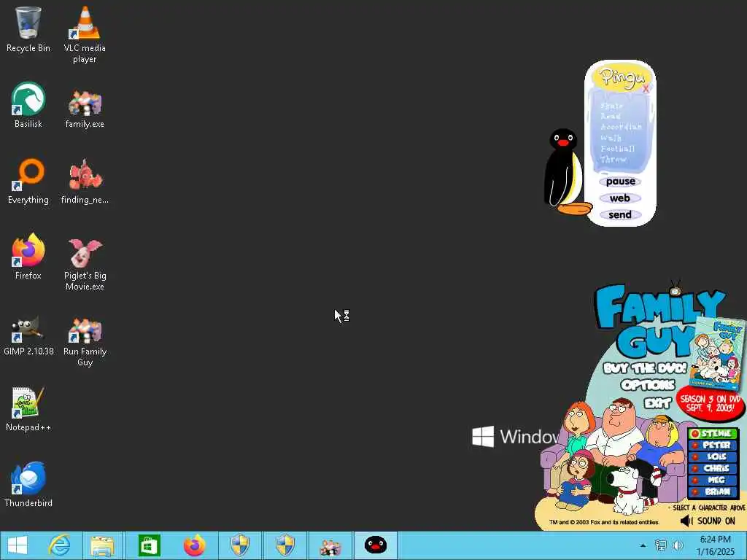Click the web button in Pingu widget
The width and height of the screenshot is (747, 560).
tap(620, 198)
